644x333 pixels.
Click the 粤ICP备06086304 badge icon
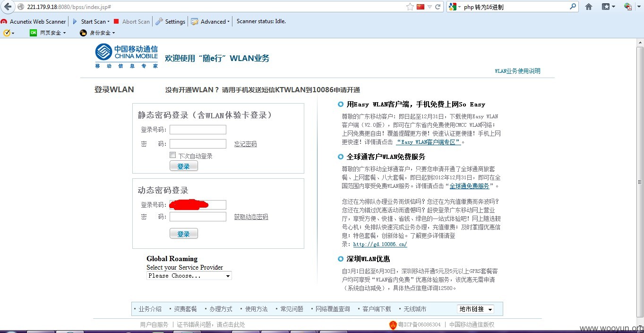(x=393, y=325)
